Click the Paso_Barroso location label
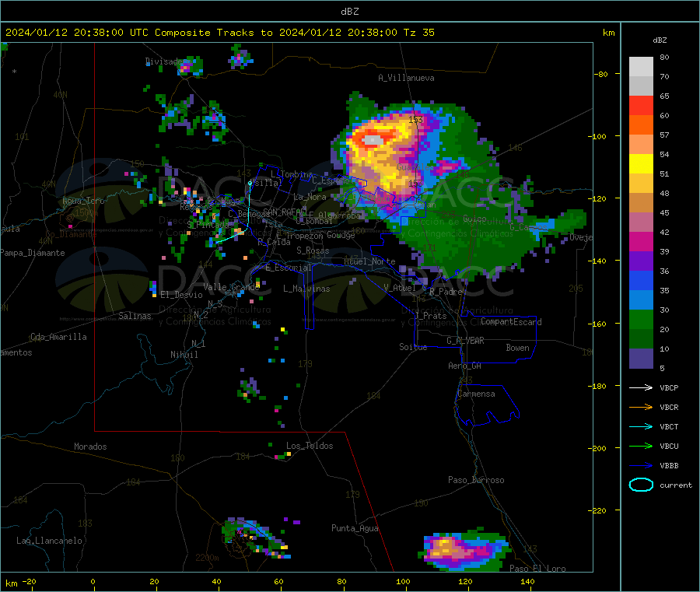Screen dimensions: 700x592 click(476, 480)
